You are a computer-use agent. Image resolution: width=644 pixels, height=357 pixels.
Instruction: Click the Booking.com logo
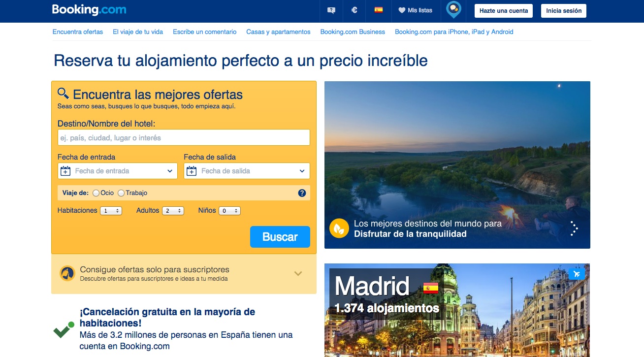89,9
